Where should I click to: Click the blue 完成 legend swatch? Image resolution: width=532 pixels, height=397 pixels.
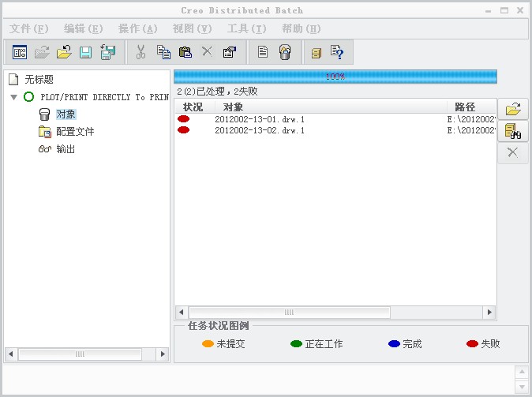(x=394, y=344)
